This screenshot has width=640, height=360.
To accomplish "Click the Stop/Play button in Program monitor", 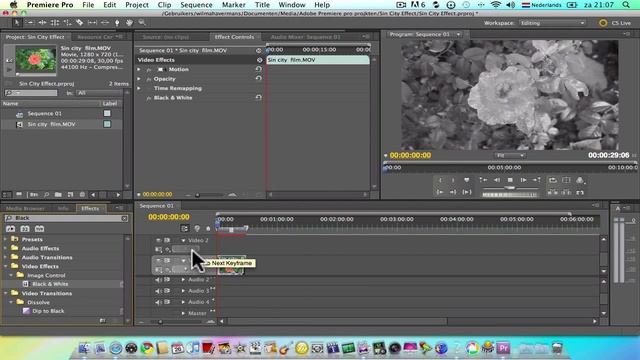I will pyautogui.click(x=510, y=180).
